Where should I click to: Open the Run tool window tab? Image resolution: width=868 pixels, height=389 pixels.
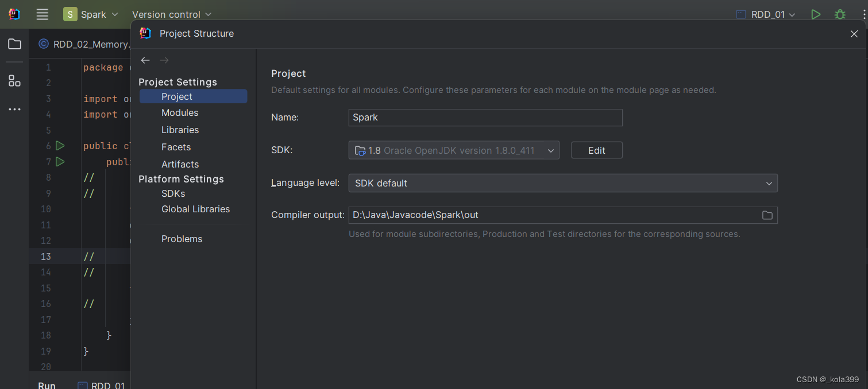(x=47, y=385)
